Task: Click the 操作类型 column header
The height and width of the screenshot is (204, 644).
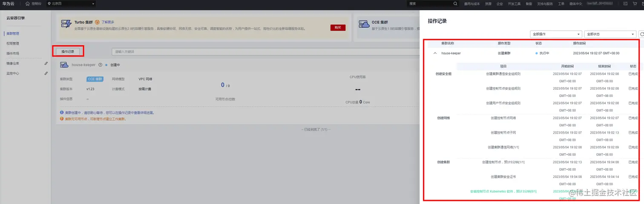Action: click(x=504, y=43)
